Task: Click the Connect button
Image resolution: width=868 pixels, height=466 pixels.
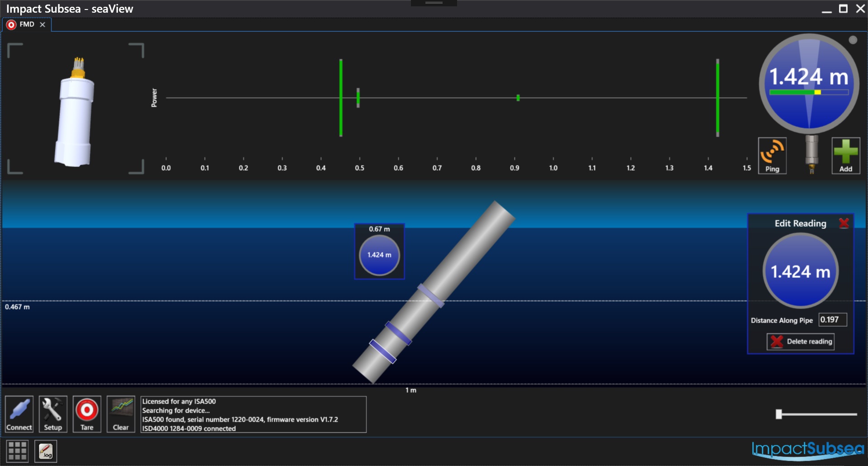Action: (19, 414)
